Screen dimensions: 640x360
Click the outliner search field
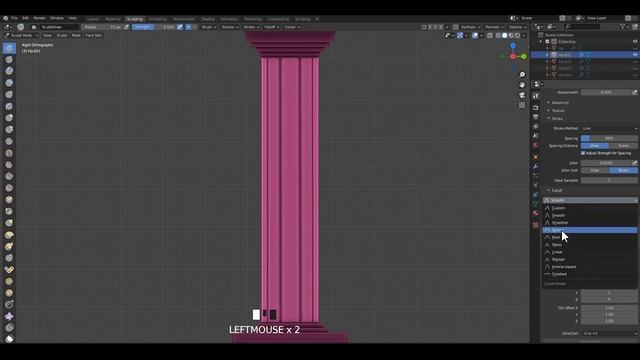point(582,27)
